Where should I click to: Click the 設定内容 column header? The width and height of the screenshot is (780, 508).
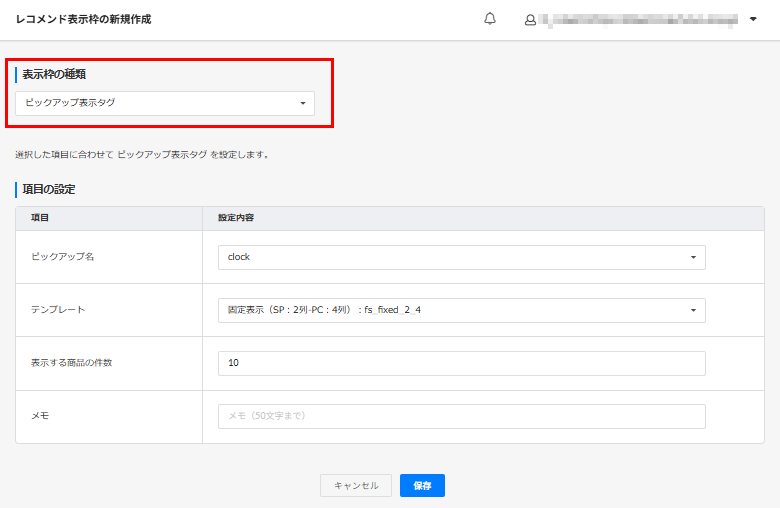[x=236, y=218]
